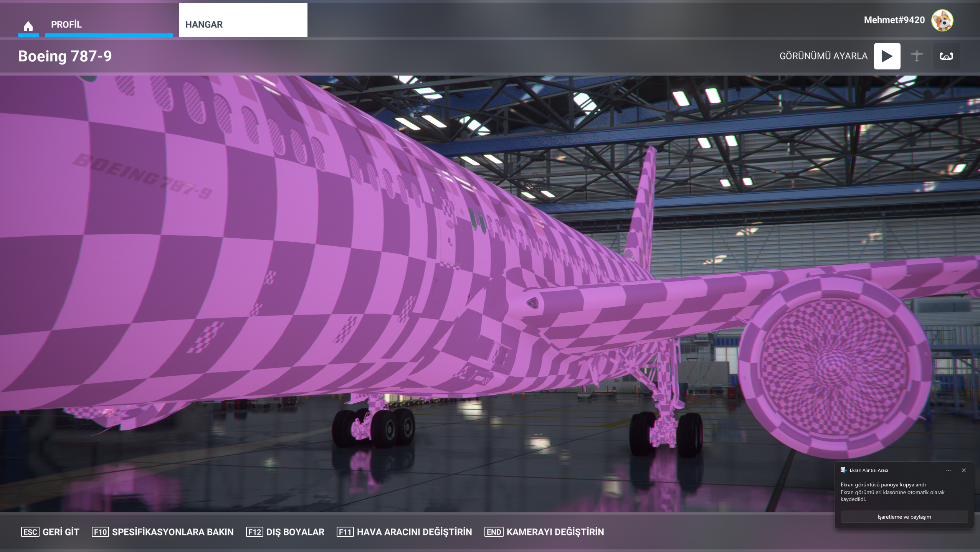The image size is (980, 552).
Task: Click the play button beside GÖRÜNÜMÜ AYARLA
Action: tap(887, 56)
